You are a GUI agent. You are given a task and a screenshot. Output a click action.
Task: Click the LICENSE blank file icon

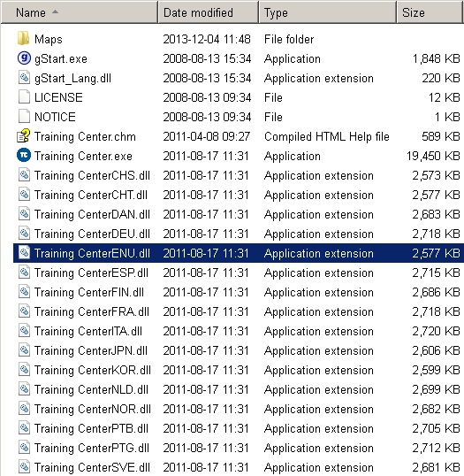point(24,97)
